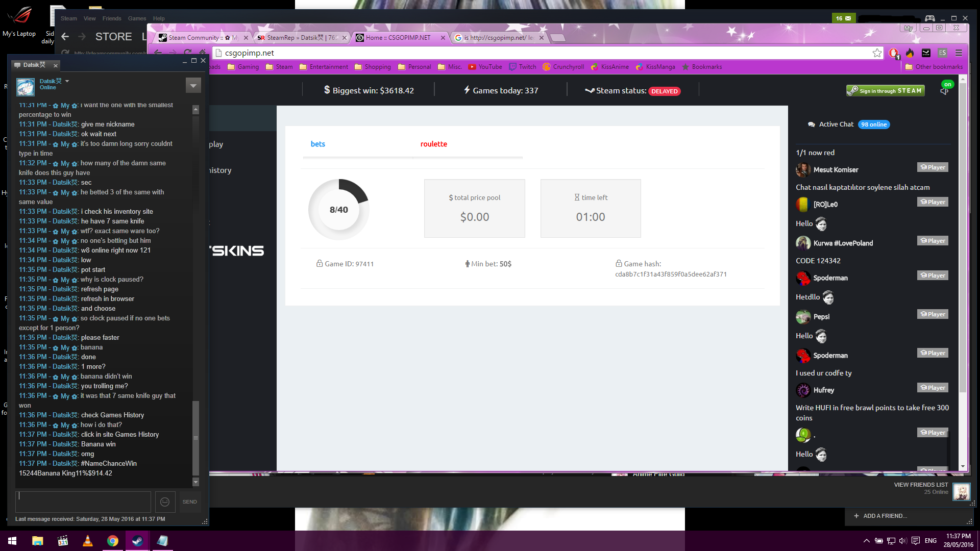Open the Friends menu in Steam
The width and height of the screenshot is (980, 551).
pos(111,18)
